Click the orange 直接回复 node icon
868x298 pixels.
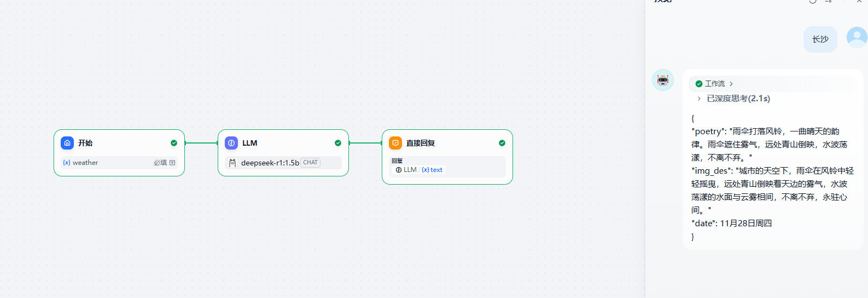[395, 143]
